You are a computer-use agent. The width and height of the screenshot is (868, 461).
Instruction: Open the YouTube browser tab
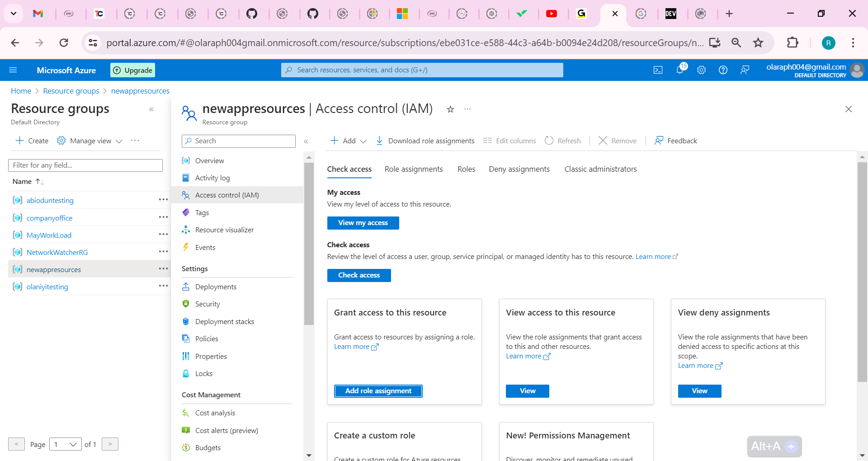point(552,14)
